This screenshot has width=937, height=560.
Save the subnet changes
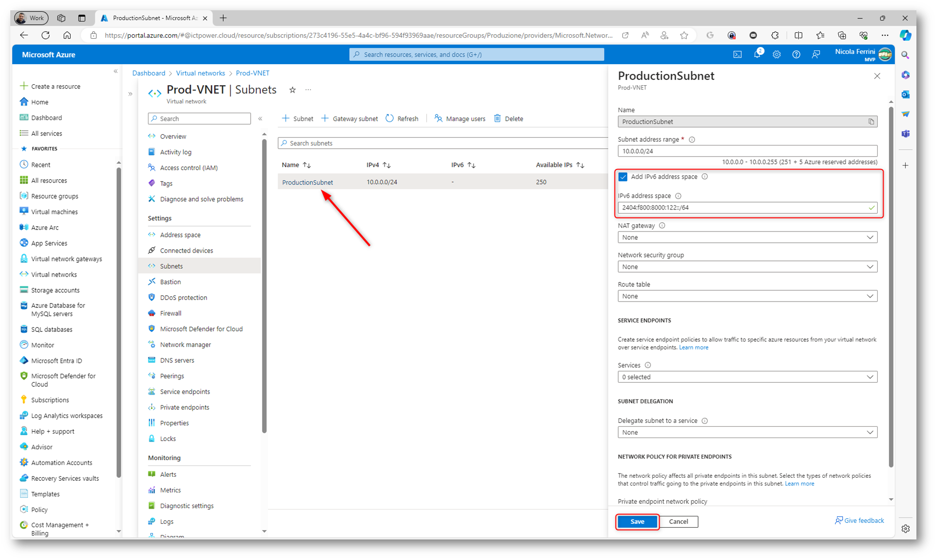[x=637, y=522]
